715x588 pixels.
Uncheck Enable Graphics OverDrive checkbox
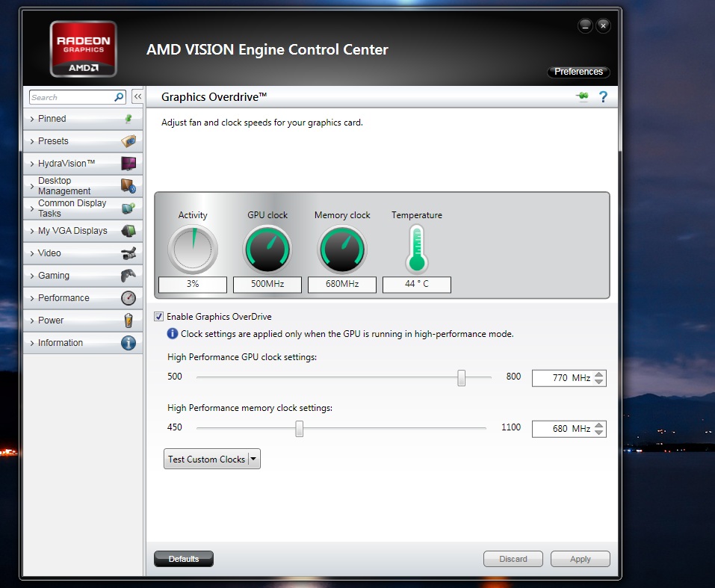pos(158,317)
